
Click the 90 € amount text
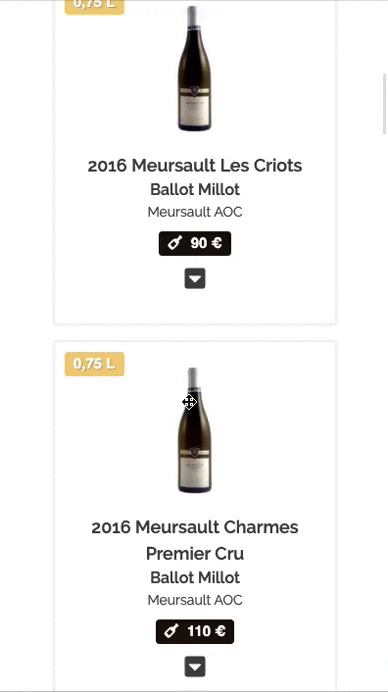click(206, 243)
